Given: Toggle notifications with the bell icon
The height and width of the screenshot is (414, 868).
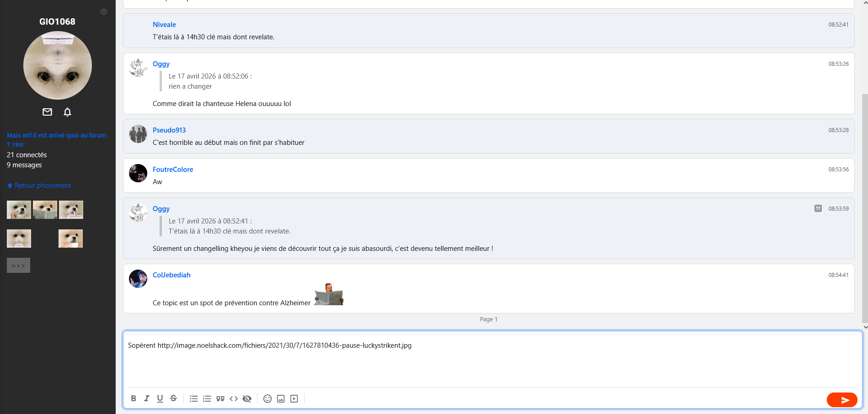Looking at the screenshot, I should click(x=67, y=112).
